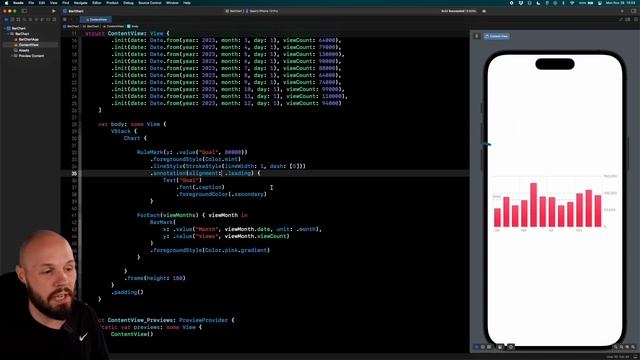The image size is (640, 360).
Task: Open canvas Device Settings
Action: [500, 347]
